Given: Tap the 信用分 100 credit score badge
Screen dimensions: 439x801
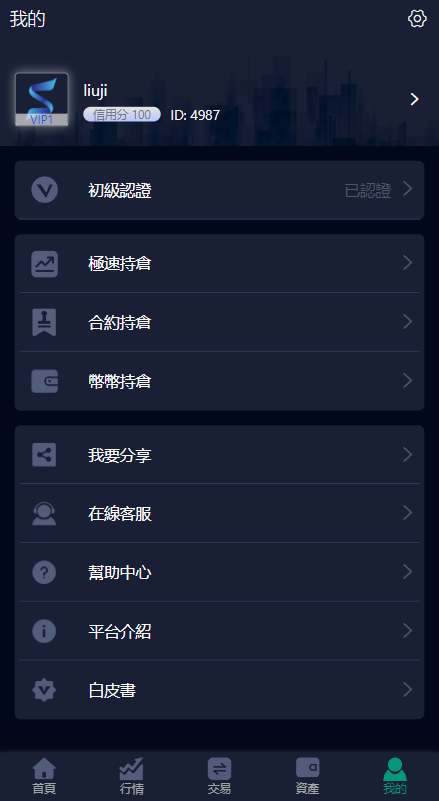Looking at the screenshot, I should click(122, 114).
